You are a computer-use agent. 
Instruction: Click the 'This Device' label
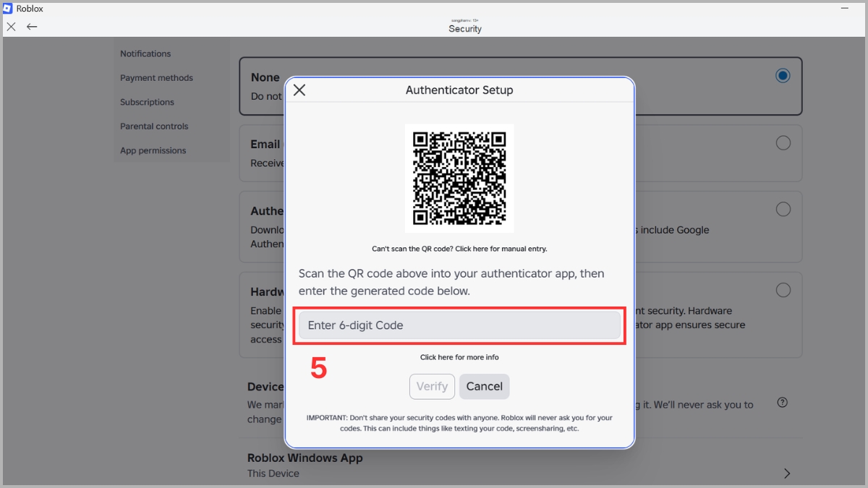coord(273,474)
